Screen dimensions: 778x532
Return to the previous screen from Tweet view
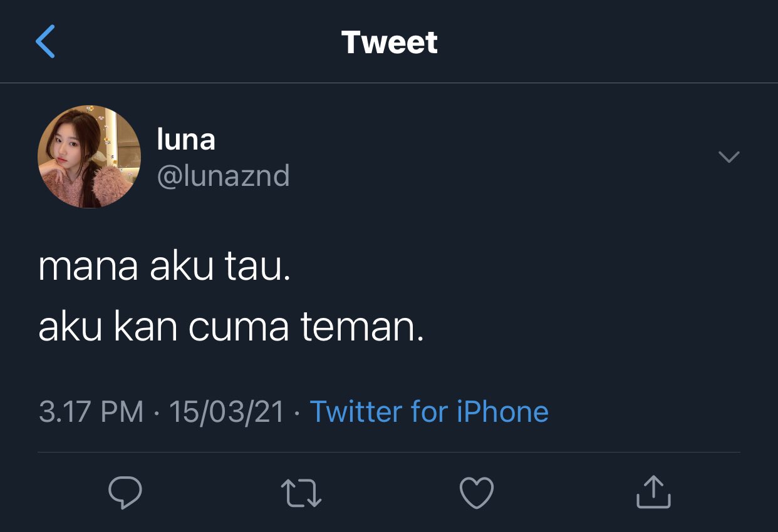point(45,41)
